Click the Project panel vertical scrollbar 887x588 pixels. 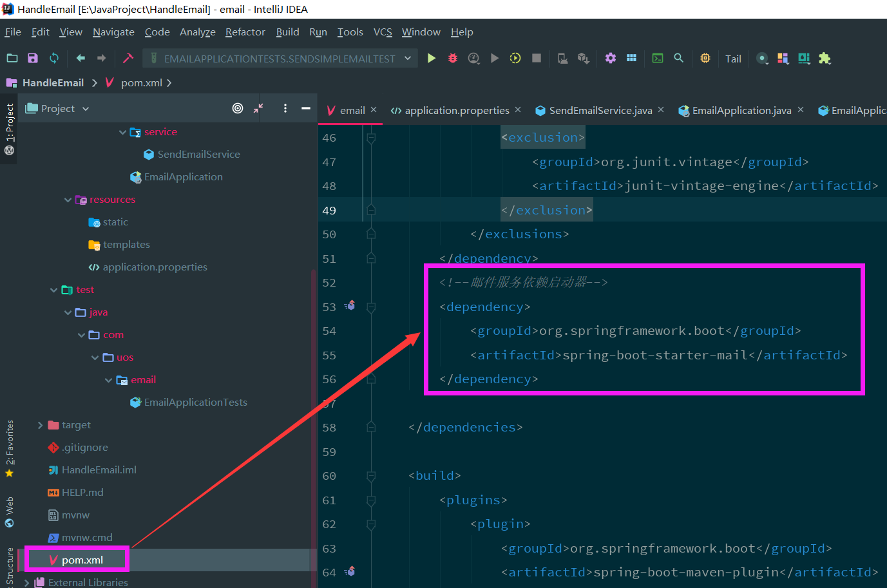[313, 419]
